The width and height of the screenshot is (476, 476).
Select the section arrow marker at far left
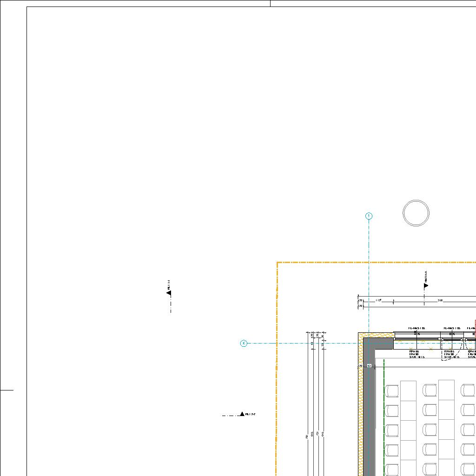pos(169,292)
